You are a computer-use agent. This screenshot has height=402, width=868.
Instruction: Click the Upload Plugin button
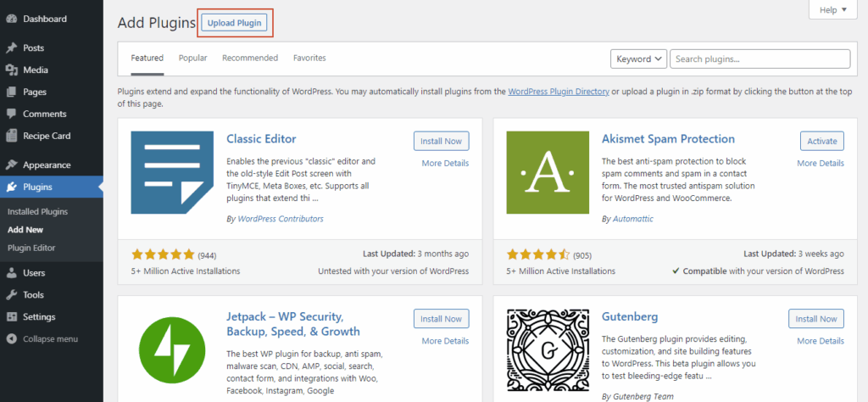point(236,22)
